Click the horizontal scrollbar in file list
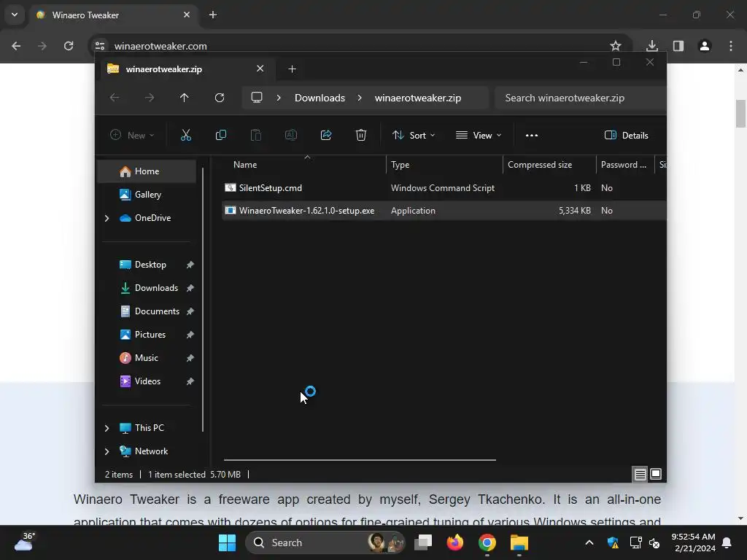This screenshot has width=747, height=560. [x=360, y=460]
